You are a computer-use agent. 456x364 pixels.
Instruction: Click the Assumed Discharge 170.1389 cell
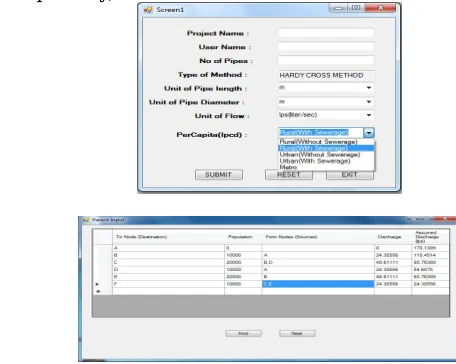431,248
